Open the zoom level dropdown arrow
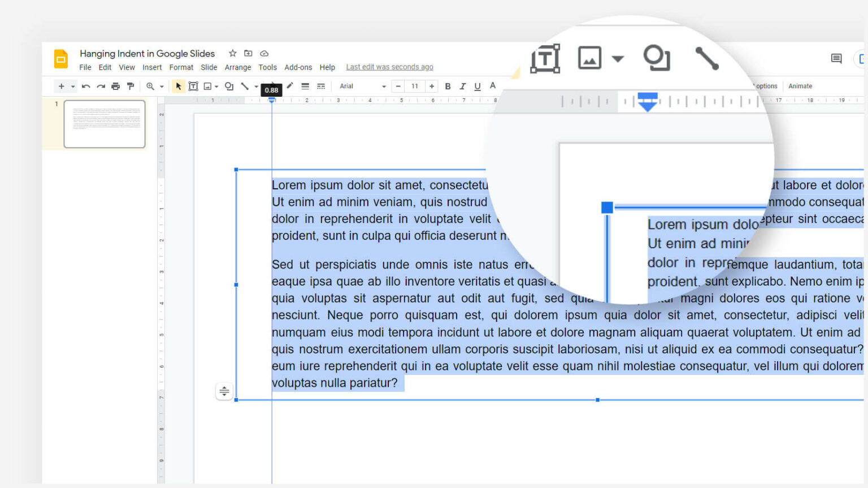The image size is (868, 488). pos(162,87)
